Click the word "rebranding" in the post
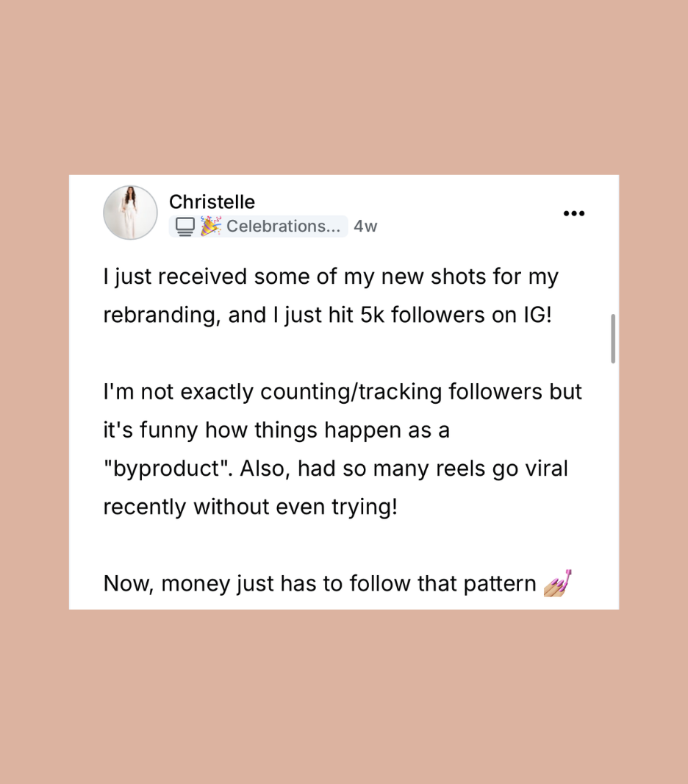The width and height of the screenshot is (688, 784). (161, 315)
